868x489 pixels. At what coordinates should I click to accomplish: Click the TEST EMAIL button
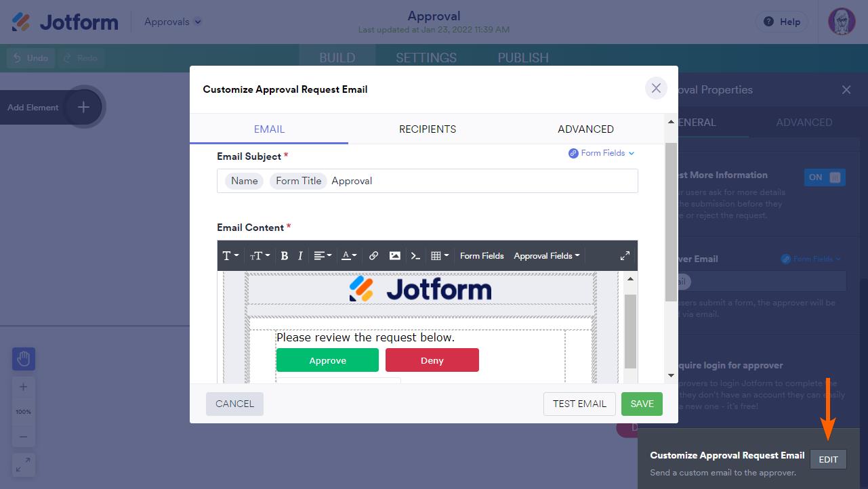tap(579, 404)
